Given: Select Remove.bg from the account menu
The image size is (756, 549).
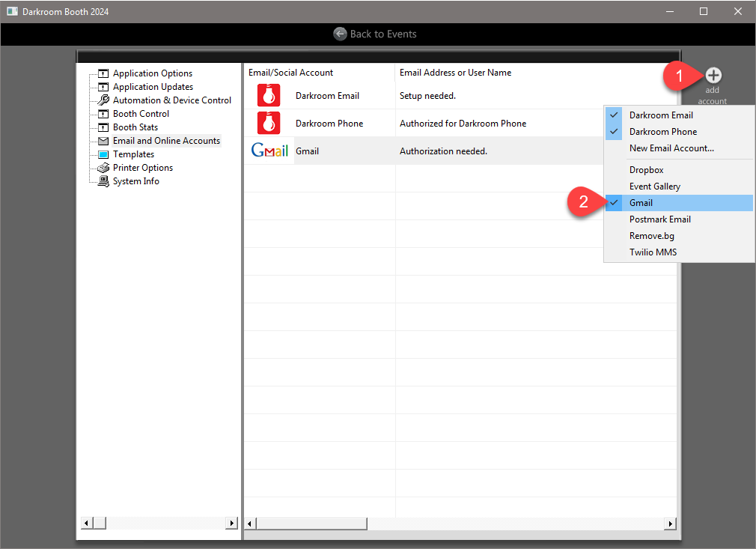Looking at the screenshot, I should pos(679,236).
